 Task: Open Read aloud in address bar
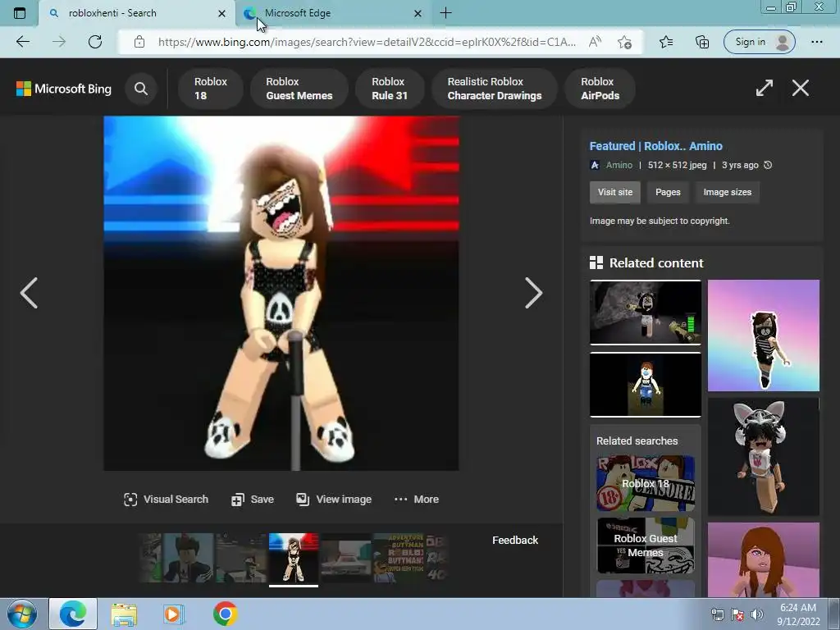[x=596, y=42]
